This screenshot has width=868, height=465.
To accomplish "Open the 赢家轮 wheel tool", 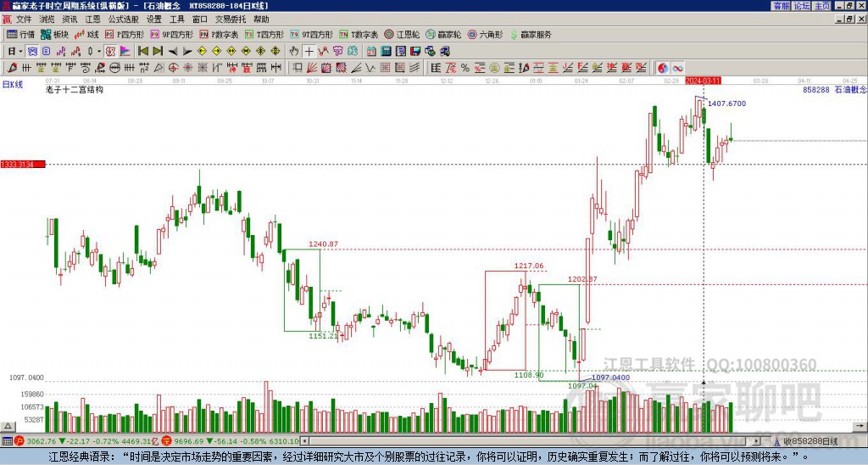I will point(443,34).
